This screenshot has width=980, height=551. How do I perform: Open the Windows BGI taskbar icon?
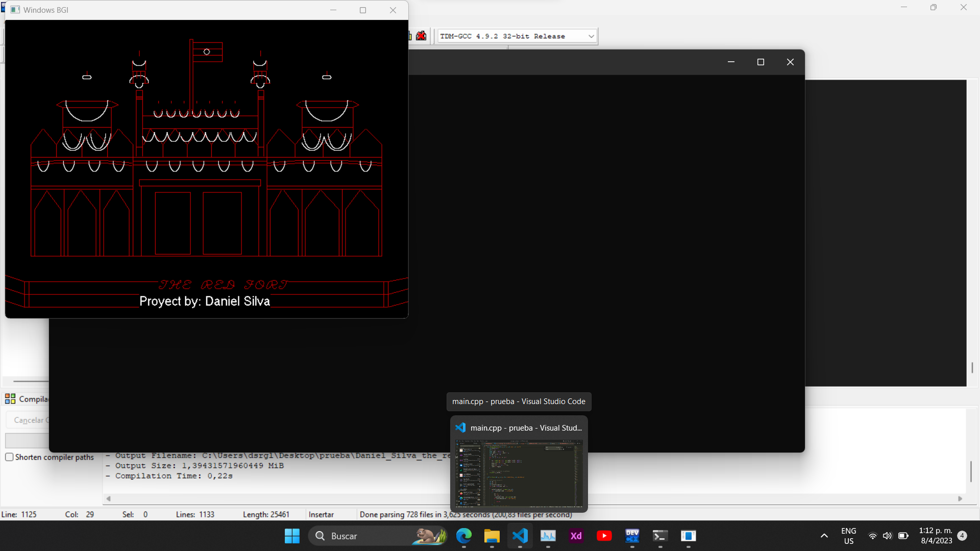(688, 536)
